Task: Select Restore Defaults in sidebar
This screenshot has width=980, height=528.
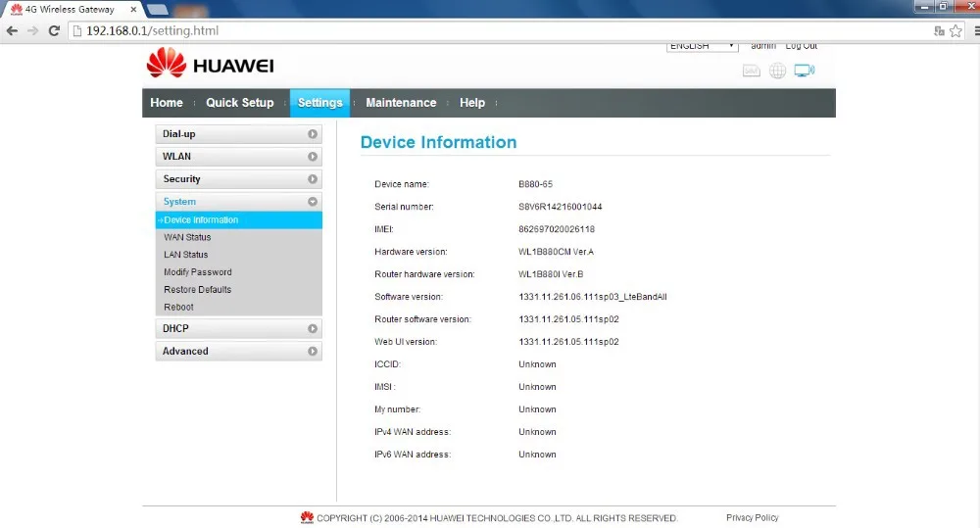Action: (197, 290)
